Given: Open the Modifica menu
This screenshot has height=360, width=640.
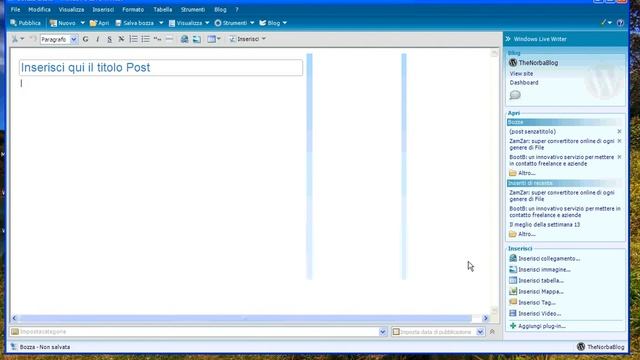Looking at the screenshot, I should (40, 9).
